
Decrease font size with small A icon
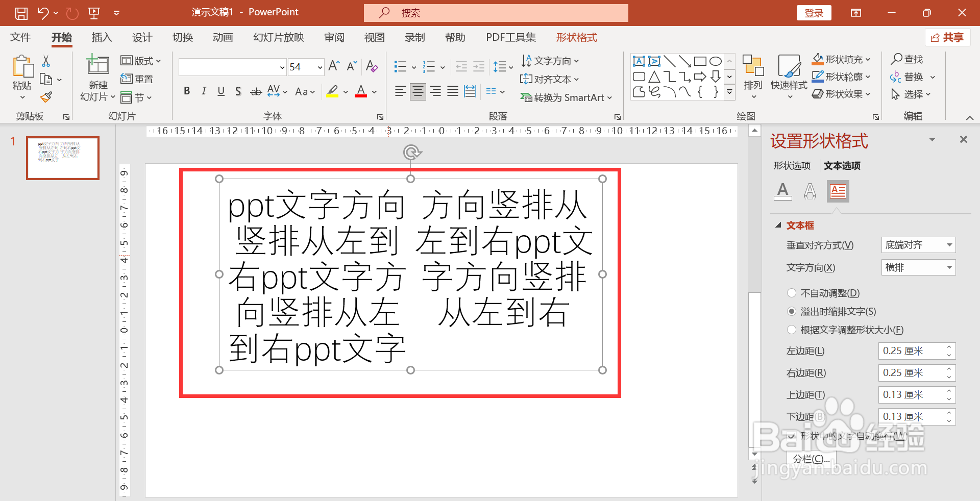351,66
